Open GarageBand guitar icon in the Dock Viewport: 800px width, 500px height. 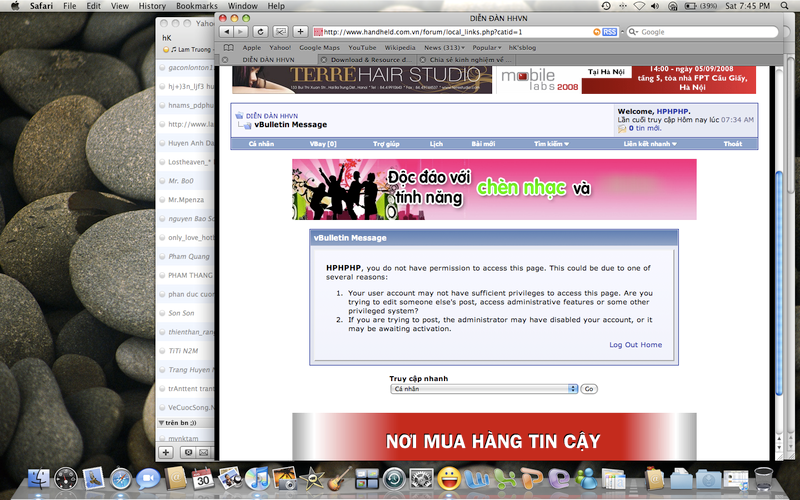click(339, 479)
